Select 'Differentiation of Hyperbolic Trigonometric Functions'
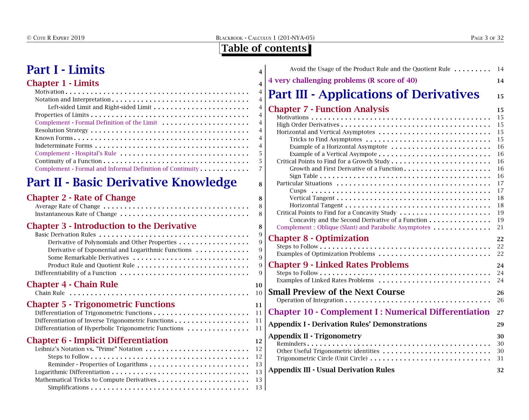 (109, 328)
